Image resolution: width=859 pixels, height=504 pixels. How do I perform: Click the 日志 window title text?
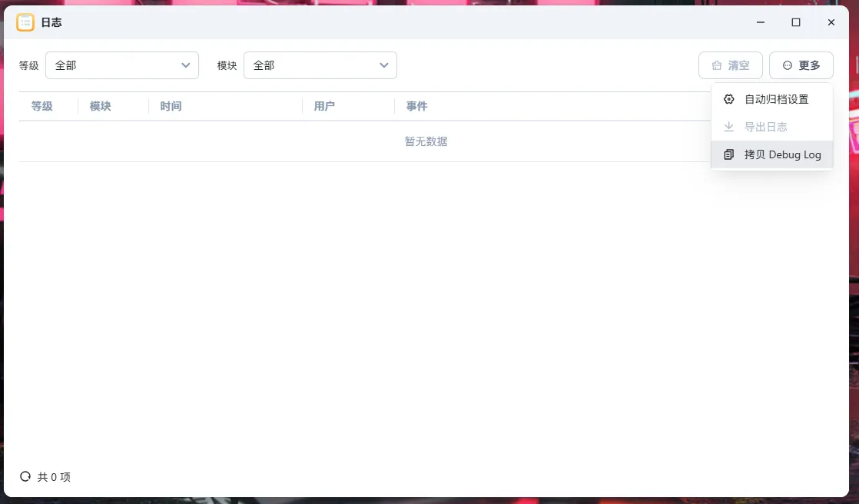pyautogui.click(x=51, y=22)
